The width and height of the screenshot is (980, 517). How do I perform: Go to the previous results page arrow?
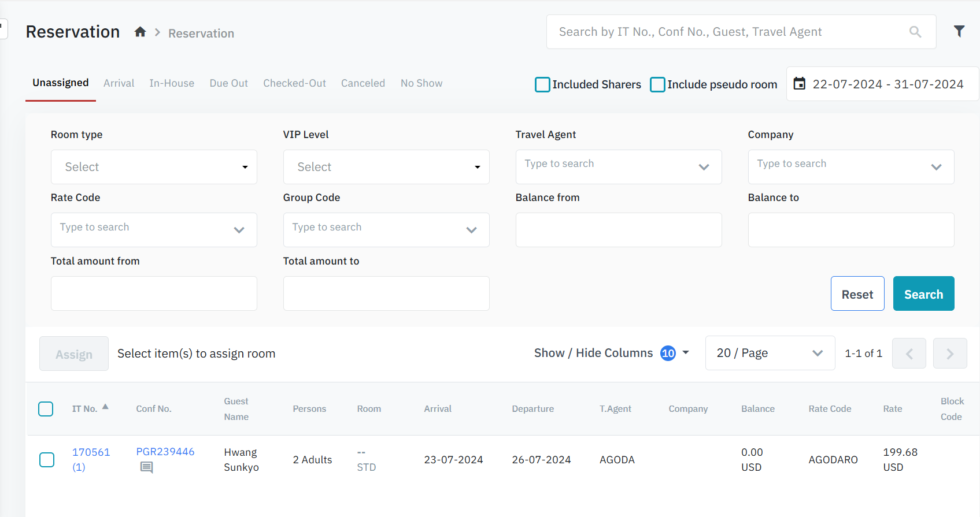[x=909, y=354]
